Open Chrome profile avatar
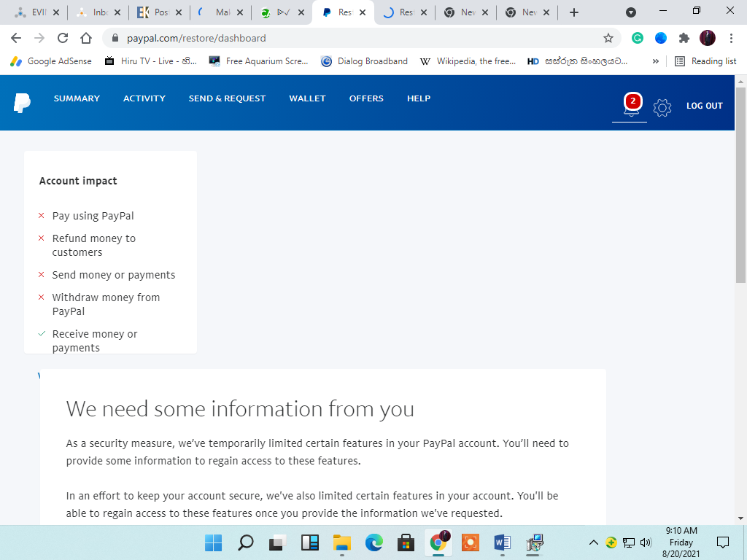This screenshot has height=560, width=747. [708, 38]
